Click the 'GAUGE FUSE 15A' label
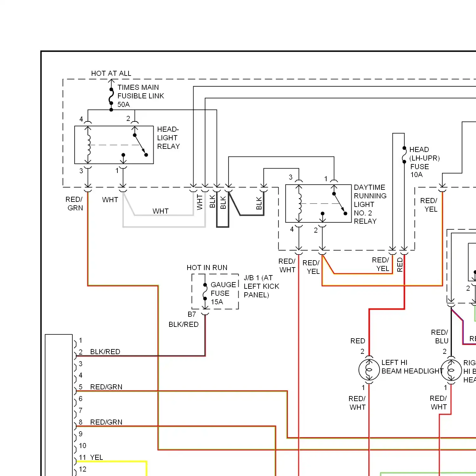This screenshot has height=476, width=476. [x=223, y=293]
